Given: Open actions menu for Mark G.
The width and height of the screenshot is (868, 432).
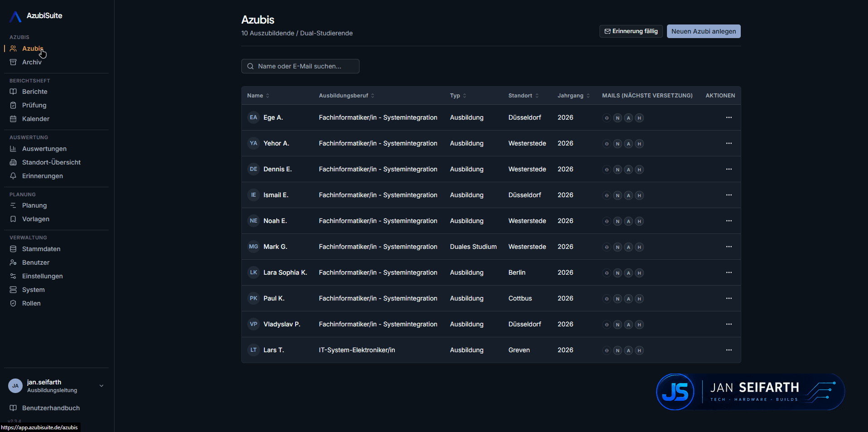Looking at the screenshot, I should (729, 247).
